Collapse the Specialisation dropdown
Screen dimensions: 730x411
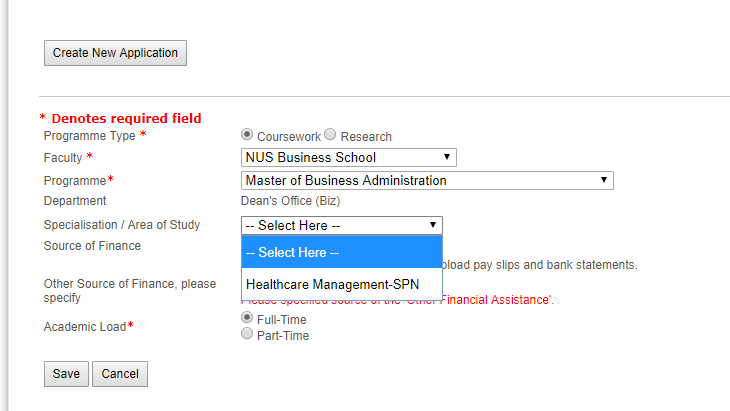coord(342,225)
